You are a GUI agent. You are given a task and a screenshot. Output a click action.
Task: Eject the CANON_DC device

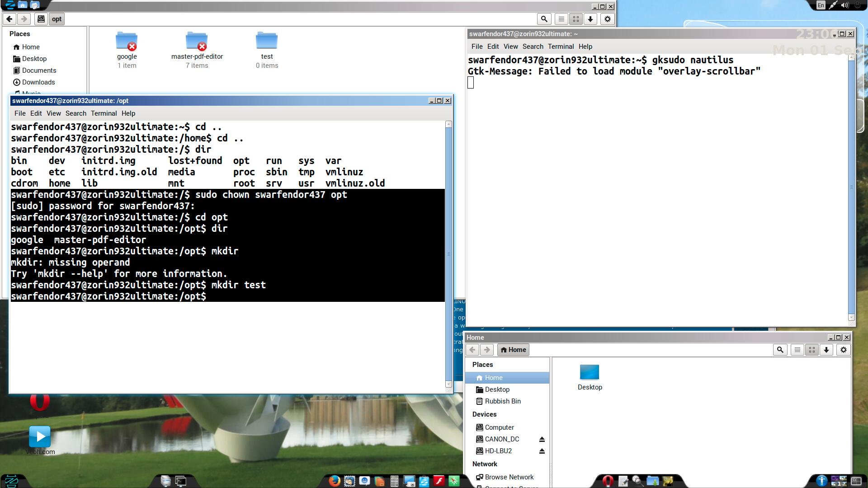point(542,439)
